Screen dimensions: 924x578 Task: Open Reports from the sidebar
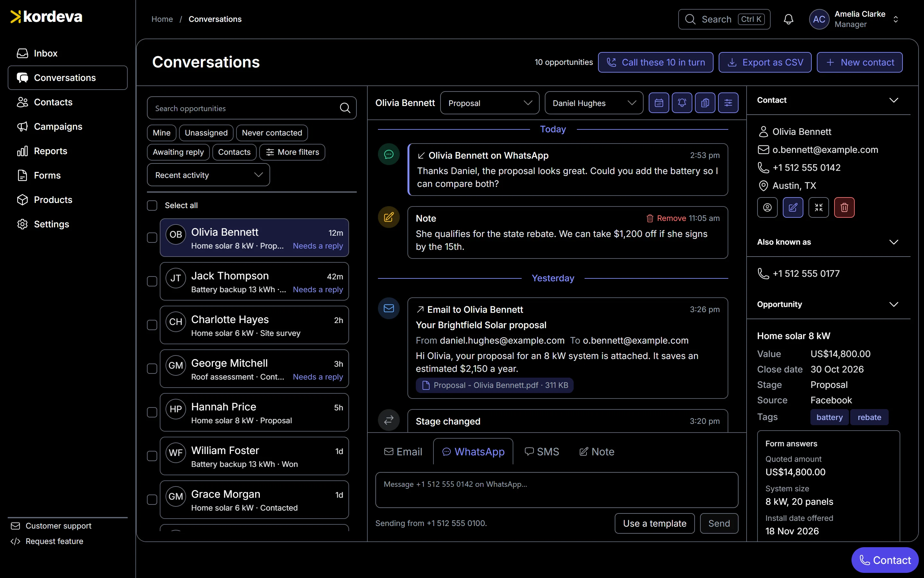68,151
